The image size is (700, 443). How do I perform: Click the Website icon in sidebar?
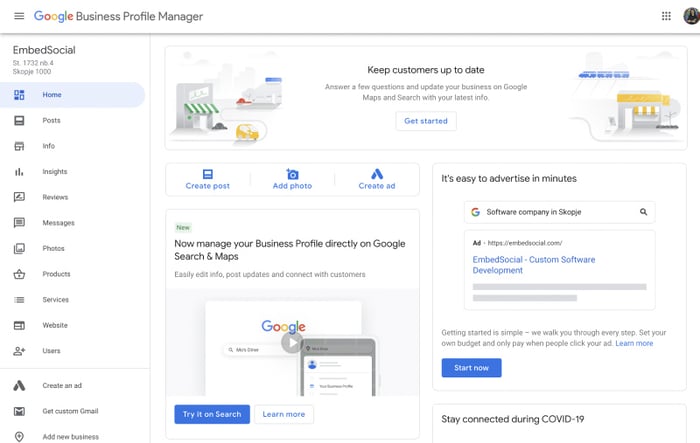(19, 326)
